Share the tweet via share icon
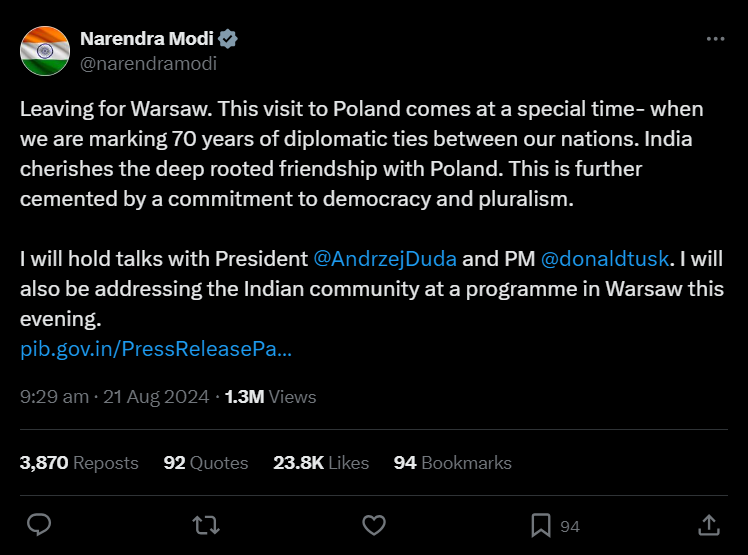The width and height of the screenshot is (748, 555). pyautogui.click(x=707, y=524)
